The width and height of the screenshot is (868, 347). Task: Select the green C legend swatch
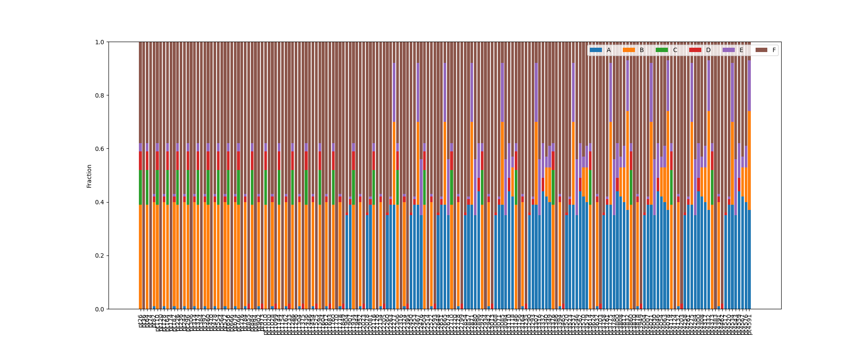point(662,50)
